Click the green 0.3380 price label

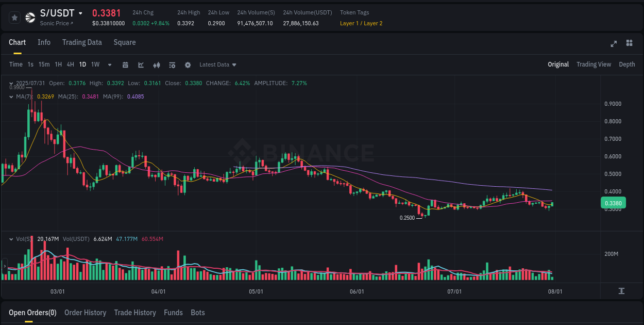[x=613, y=203]
